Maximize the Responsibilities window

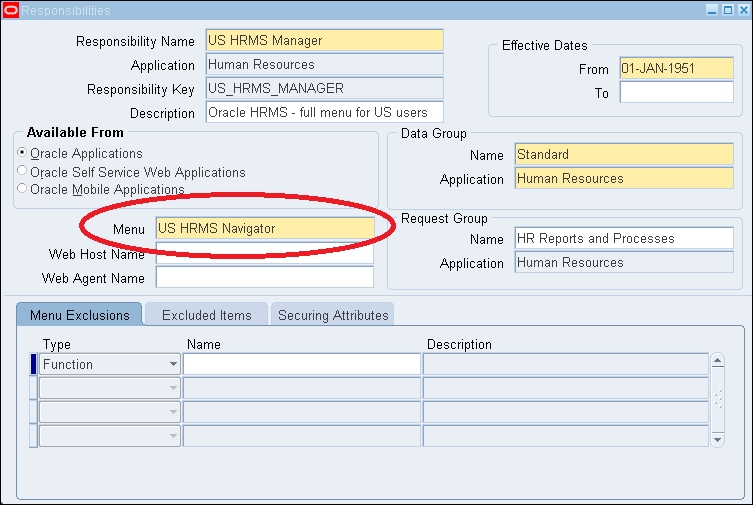pyautogui.click(x=728, y=10)
